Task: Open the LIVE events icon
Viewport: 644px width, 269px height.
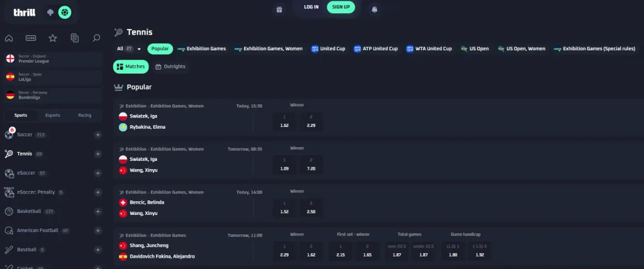Action: tap(31, 38)
